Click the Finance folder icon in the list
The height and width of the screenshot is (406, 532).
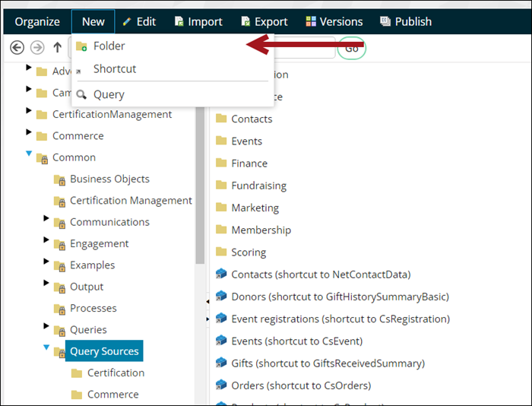221,163
